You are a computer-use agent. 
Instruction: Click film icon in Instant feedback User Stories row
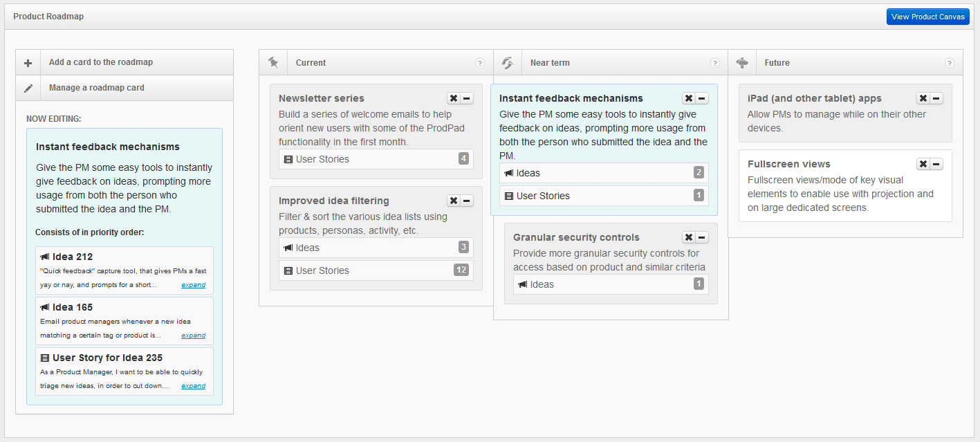(x=509, y=196)
